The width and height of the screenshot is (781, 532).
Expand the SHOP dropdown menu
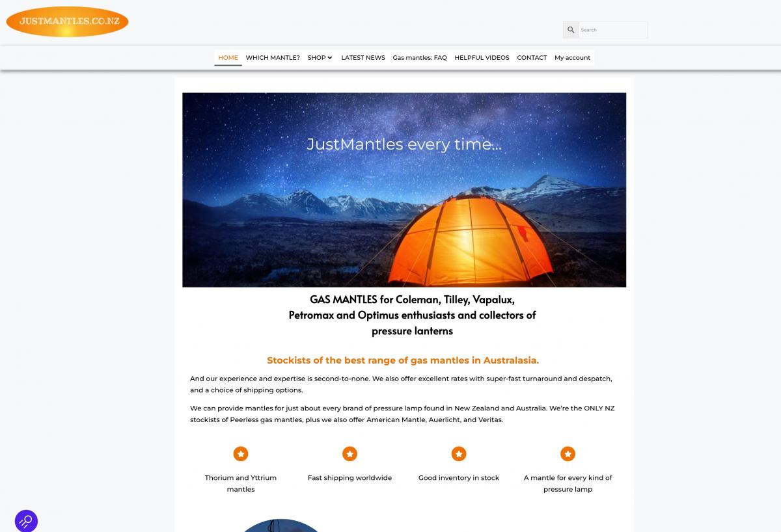(x=320, y=58)
